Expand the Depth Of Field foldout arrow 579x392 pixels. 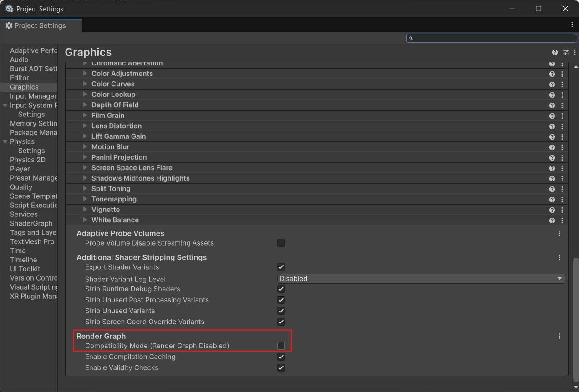[85, 105]
